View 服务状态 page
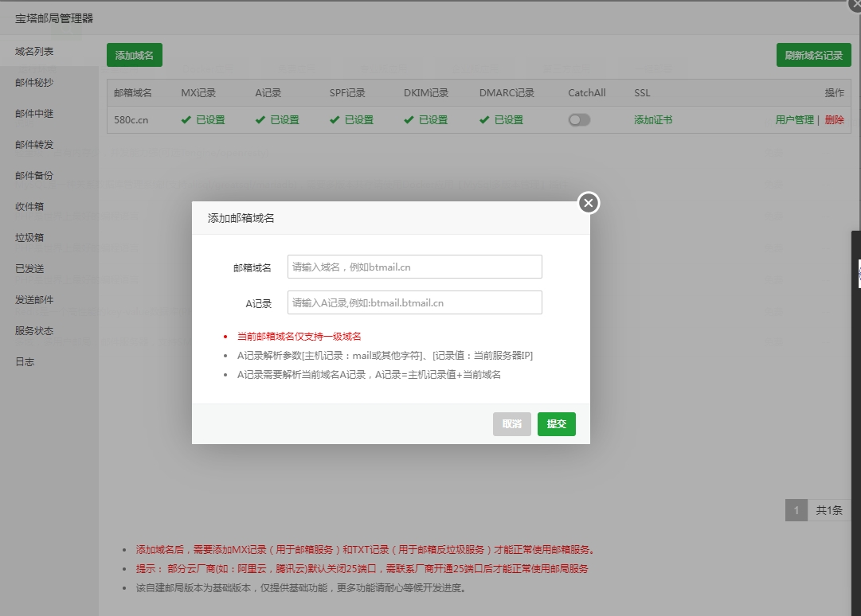This screenshot has width=861, height=616. coord(34,330)
